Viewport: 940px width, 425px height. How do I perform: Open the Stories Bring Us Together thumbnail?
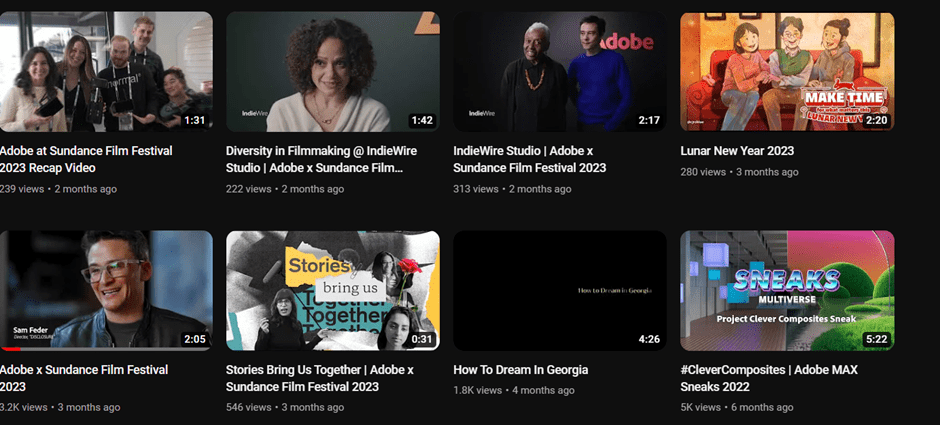click(333, 290)
